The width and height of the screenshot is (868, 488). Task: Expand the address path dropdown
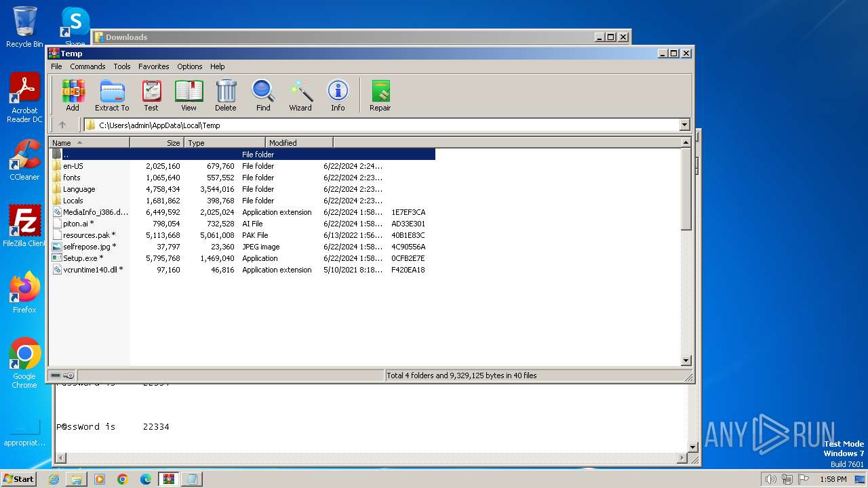click(684, 125)
